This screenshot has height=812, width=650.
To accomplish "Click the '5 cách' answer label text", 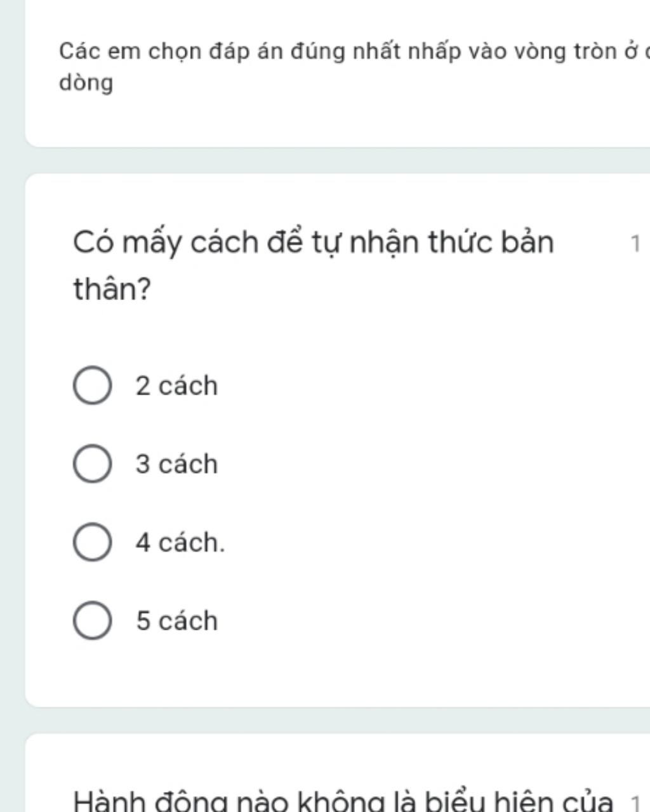I will 176,621.
